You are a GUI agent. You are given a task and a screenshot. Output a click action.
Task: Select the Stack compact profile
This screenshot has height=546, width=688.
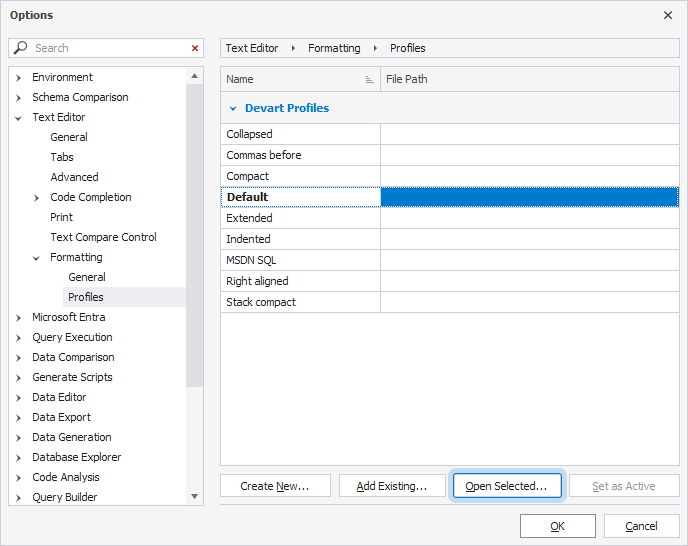(450, 302)
